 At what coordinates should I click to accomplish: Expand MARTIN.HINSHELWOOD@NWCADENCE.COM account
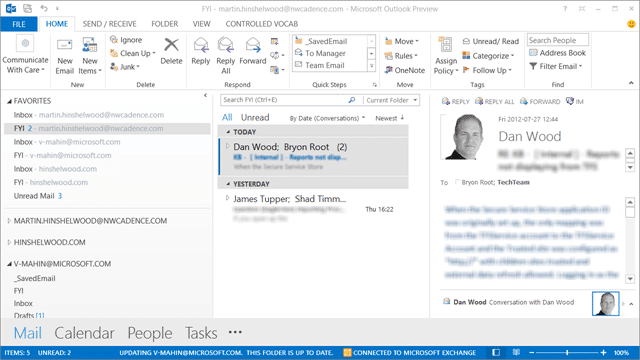pos(9,221)
